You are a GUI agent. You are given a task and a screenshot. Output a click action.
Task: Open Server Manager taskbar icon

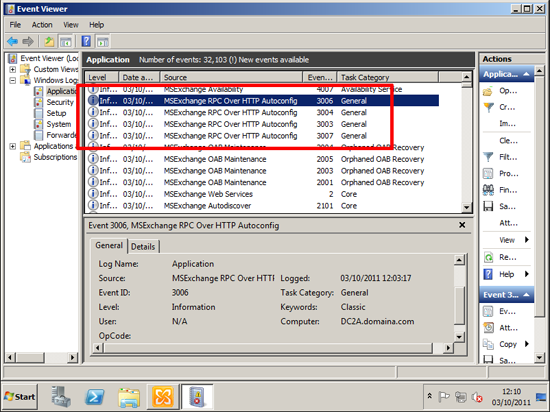click(61, 397)
